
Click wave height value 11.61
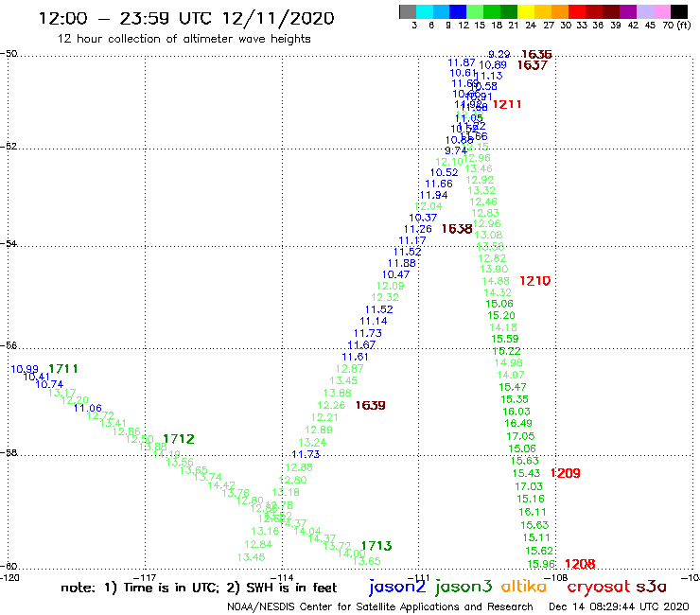pos(355,357)
